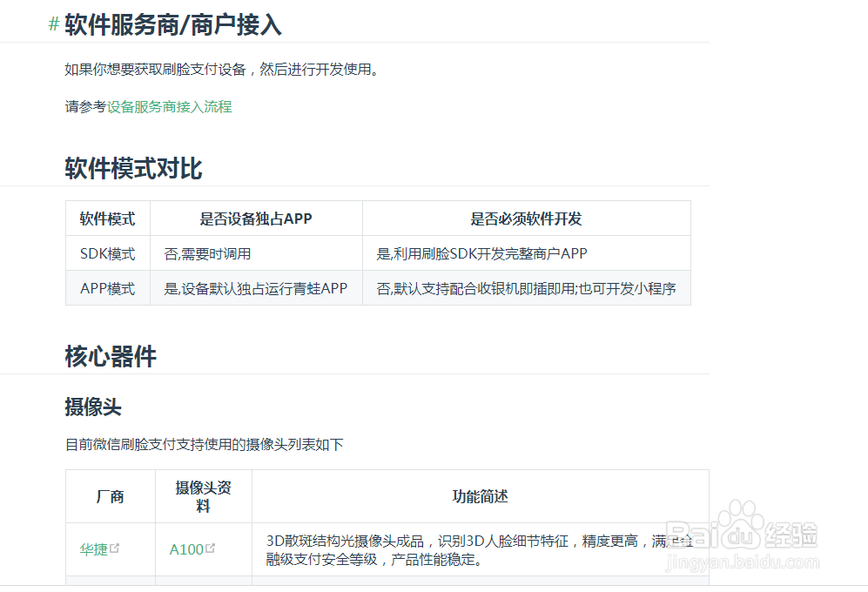
Task: Click the external-link icon next to A100
Action: pos(210,548)
